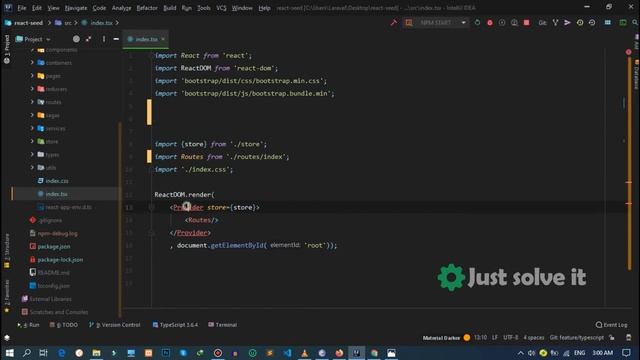Screen dimensions: 640x360
Task: Expand the types folder
Action: [32, 155]
